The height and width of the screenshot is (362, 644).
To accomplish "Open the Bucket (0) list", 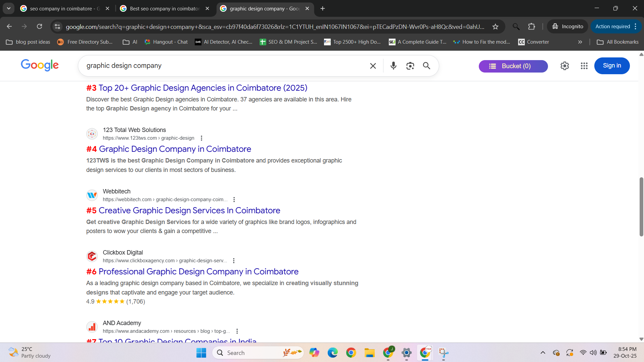I will 513,66.
